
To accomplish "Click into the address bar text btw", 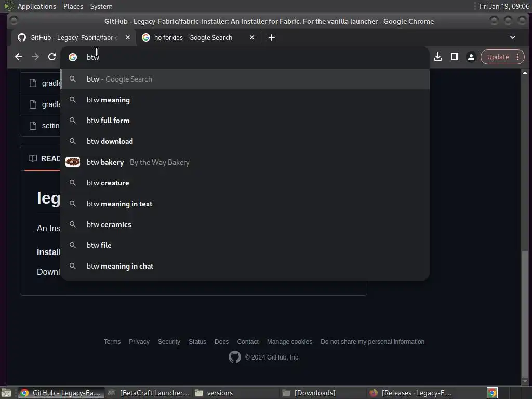I will pos(93,57).
